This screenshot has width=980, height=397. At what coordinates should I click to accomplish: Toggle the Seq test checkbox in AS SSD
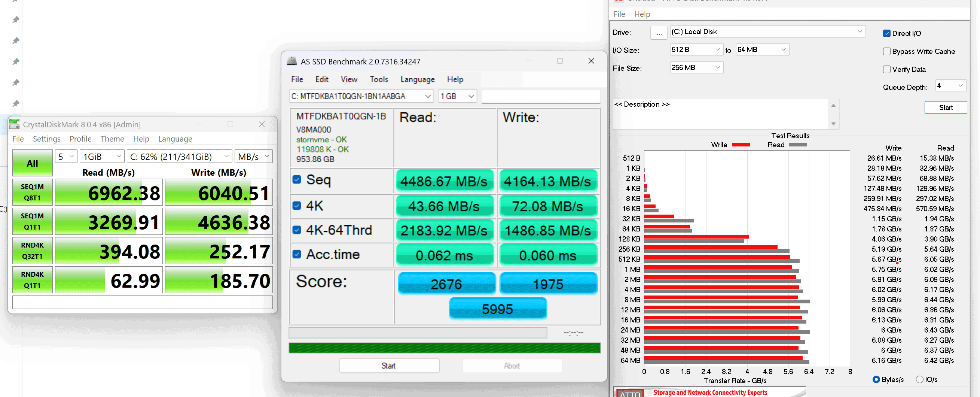(x=297, y=179)
